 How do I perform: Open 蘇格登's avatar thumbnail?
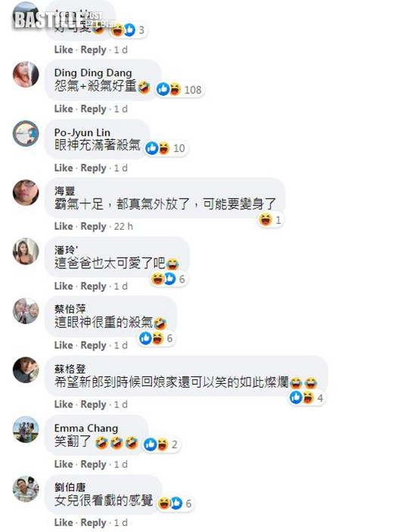[26, 370]
